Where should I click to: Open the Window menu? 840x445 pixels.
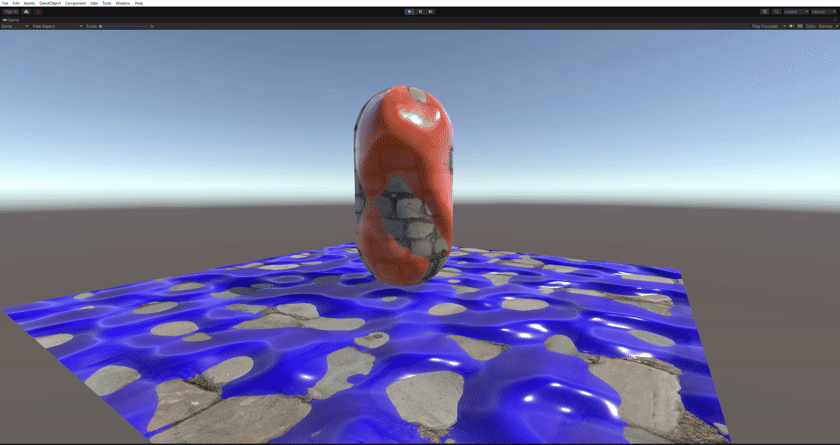click(x=122, y=3)
